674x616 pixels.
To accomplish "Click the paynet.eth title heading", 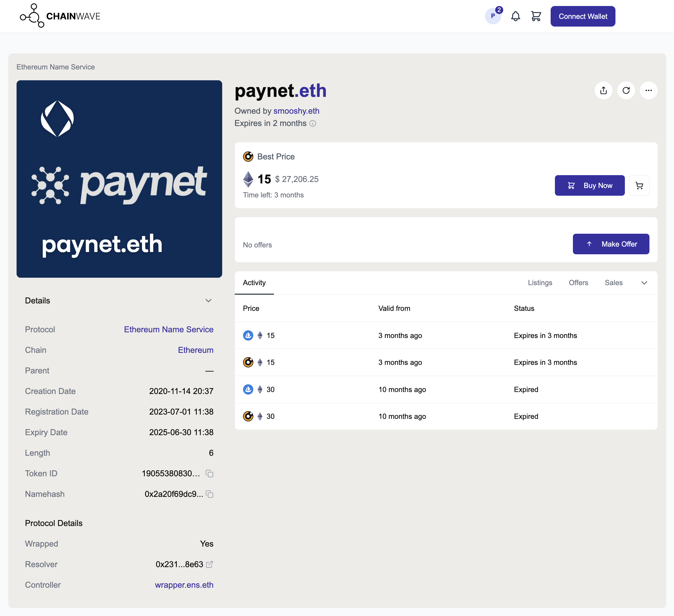I will click(280, 91).
